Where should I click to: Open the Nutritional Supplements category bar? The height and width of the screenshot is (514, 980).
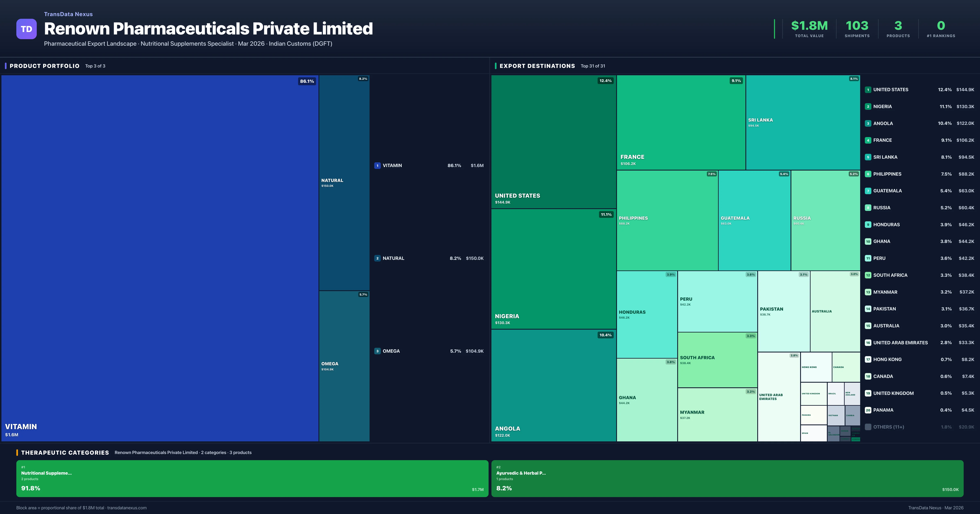point(252,478)
